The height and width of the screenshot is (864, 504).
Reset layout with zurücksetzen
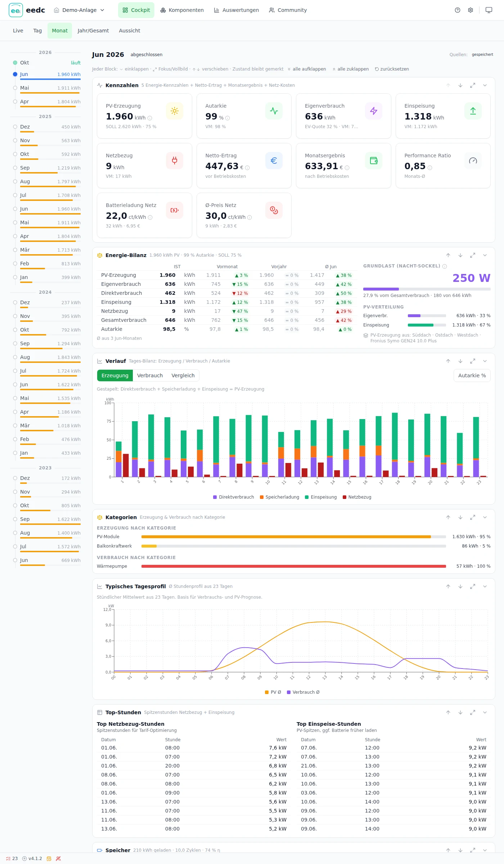pos(392,69)
